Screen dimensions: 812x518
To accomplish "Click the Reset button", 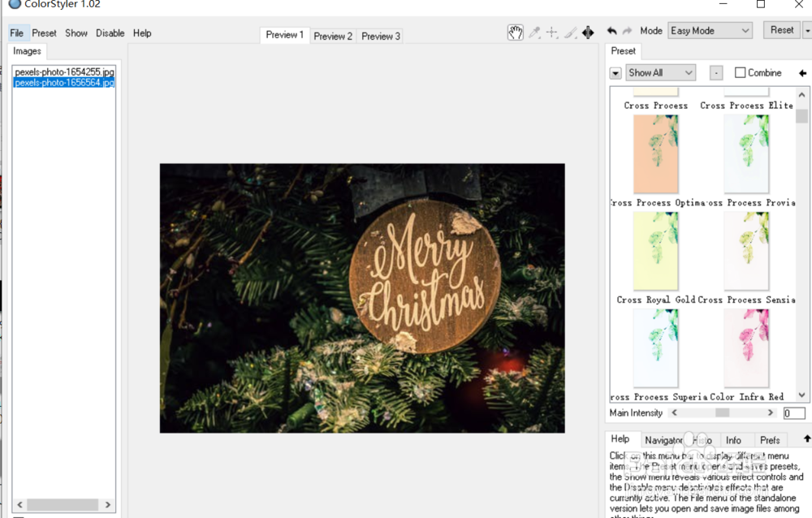I will (x=781, y=30).
